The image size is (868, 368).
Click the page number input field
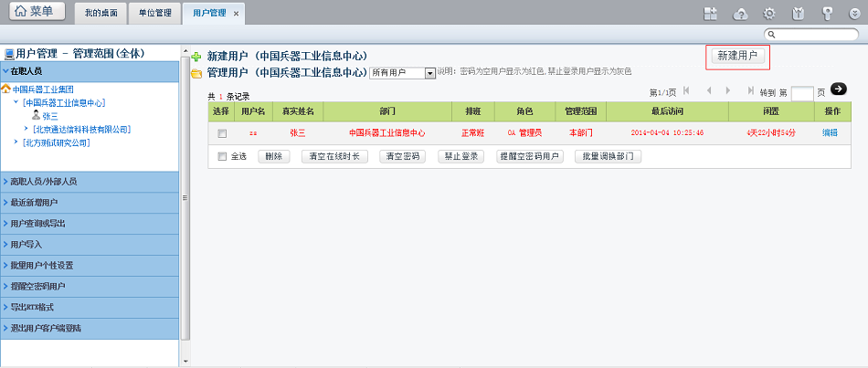801,92
